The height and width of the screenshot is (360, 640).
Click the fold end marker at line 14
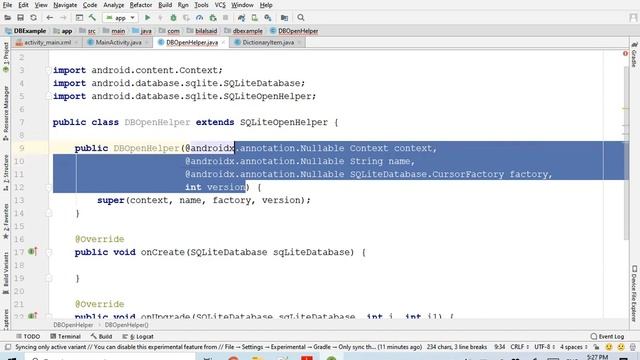click(48, 213)
